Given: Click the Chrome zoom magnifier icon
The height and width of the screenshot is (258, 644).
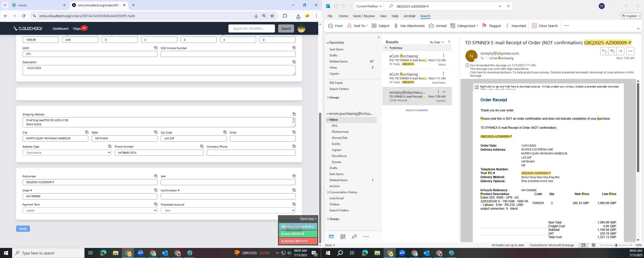Looking at the screenshot, I should (264, 16).
